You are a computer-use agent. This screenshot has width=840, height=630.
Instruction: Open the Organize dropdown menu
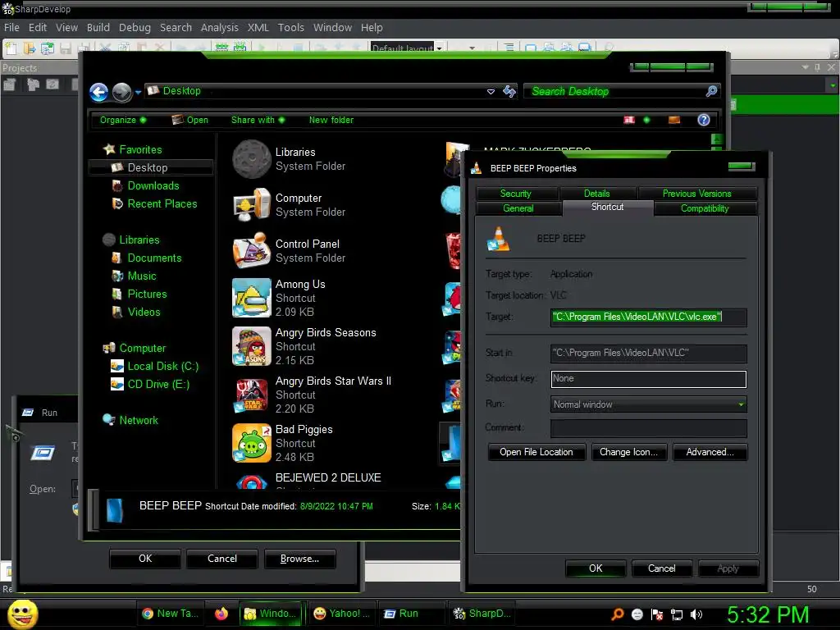[x=123, y=120]
